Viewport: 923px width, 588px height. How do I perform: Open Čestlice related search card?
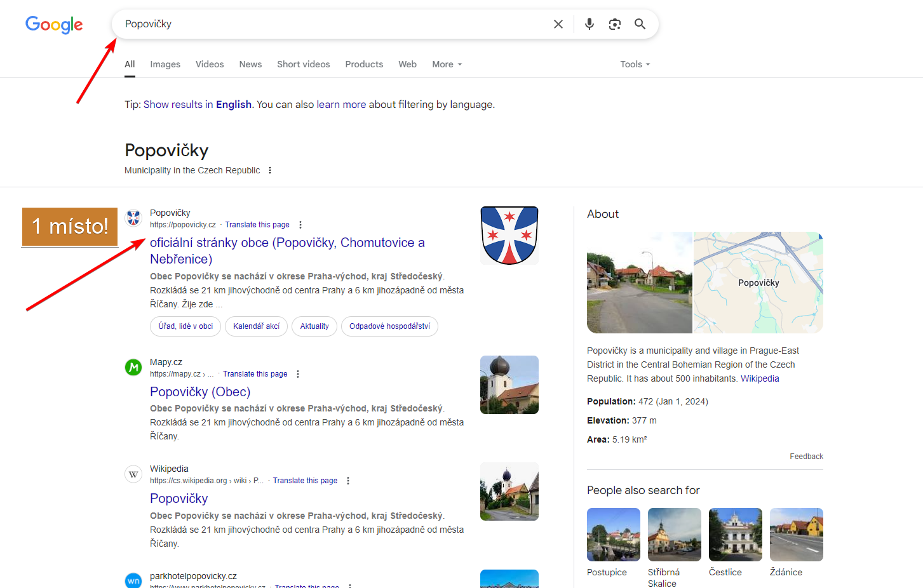coord(736,543)
